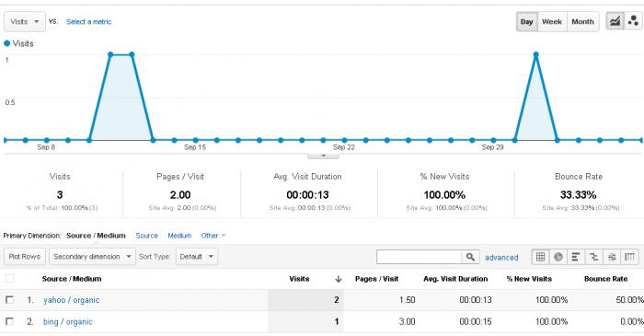The width and height of the screenshot is (644, 336).
Task: Open the Visits metric dropdown
Action: [25, 22]
